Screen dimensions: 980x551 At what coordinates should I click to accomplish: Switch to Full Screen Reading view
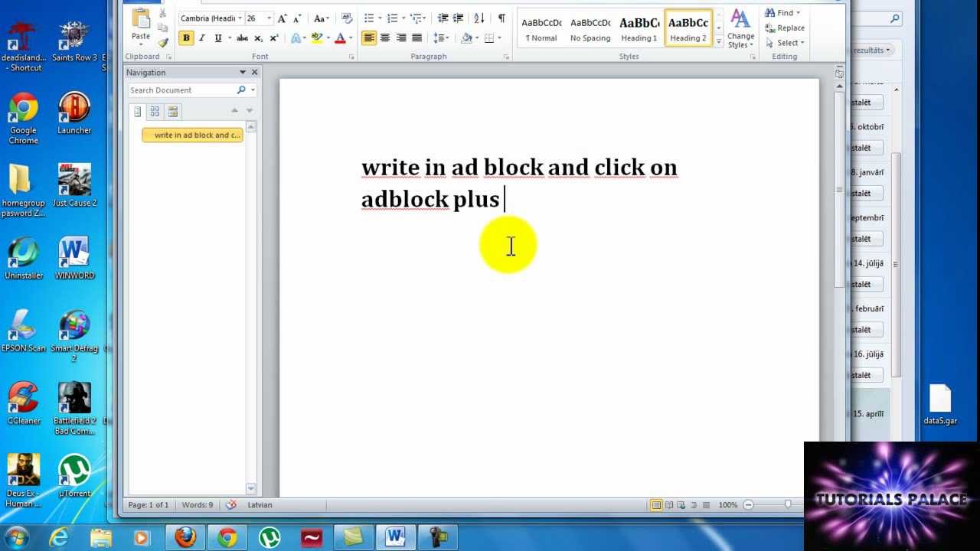[670, 505]
